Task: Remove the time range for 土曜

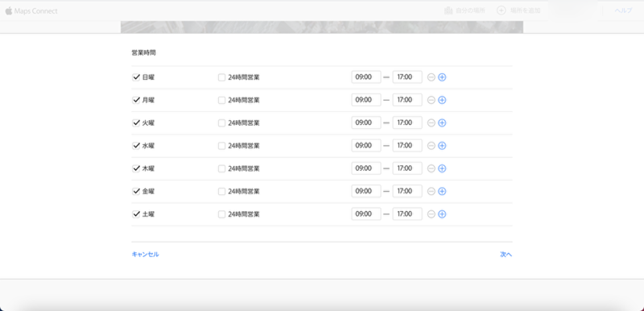Action: (x=431, y=214)
